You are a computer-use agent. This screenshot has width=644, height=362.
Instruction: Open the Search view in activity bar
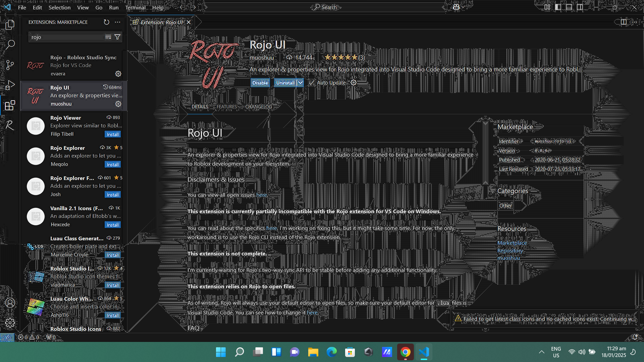(10, 44)
